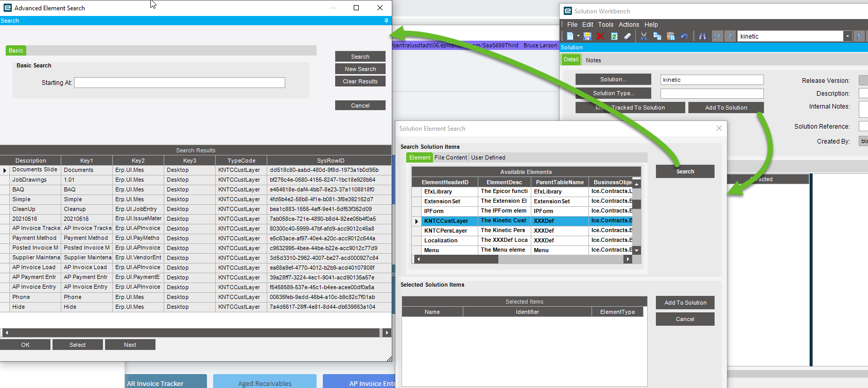Click the empty Solution Type input field
This screenshot has width=868, height=388.
click(712, 94)
